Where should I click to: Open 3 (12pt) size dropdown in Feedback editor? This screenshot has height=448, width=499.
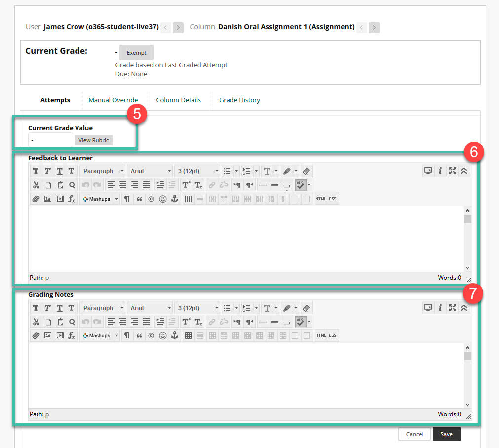pyautogui.click(x=197, y=171)
